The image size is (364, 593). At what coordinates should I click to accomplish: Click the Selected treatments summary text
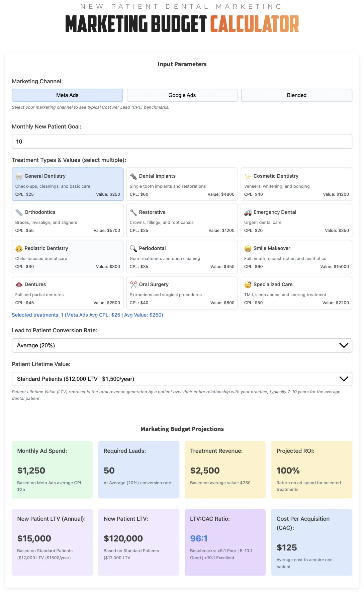pos(87,315)
